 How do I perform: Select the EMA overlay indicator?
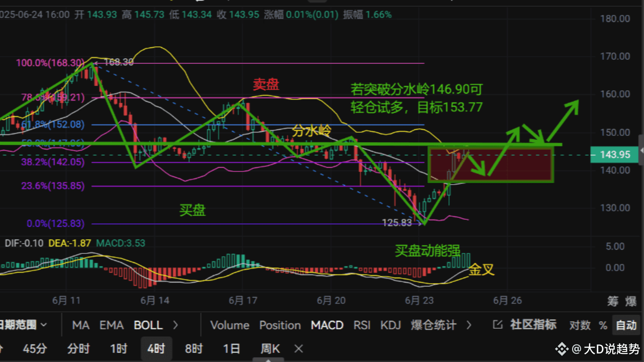click(111, 325)
